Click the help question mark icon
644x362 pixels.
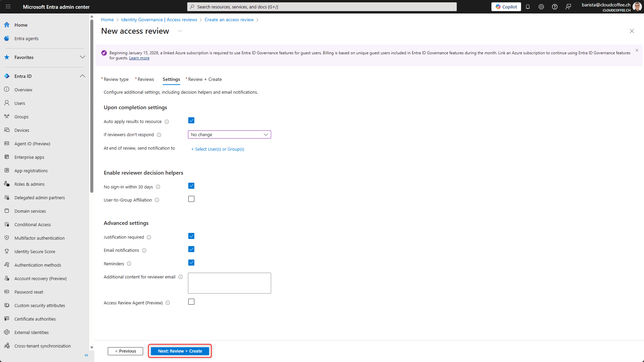coord(555,7)
